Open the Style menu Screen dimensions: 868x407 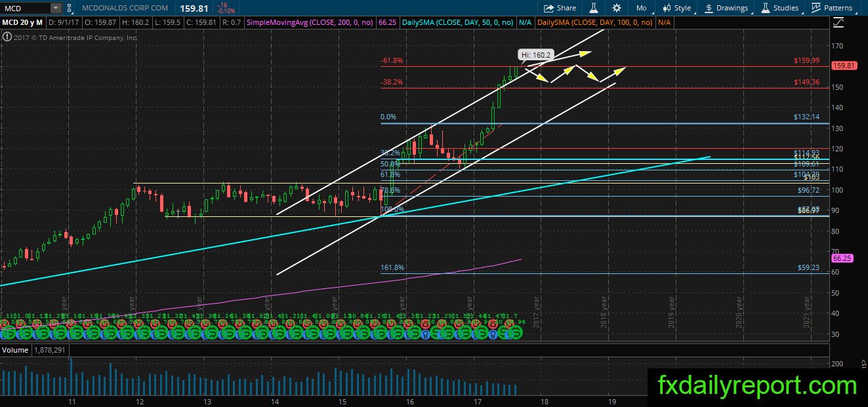(677, 8)
